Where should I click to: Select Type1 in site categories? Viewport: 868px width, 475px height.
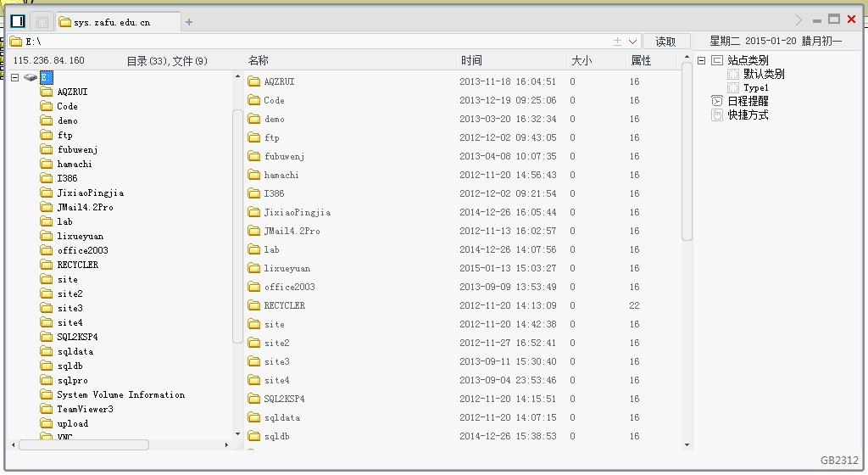point(755,88)
